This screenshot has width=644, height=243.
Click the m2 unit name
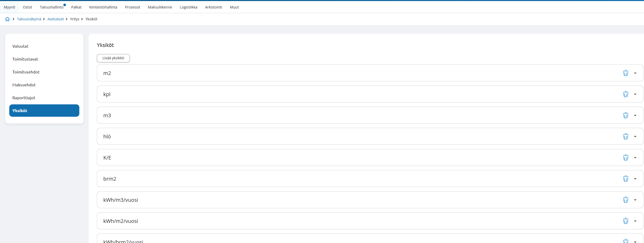(107, 73)
